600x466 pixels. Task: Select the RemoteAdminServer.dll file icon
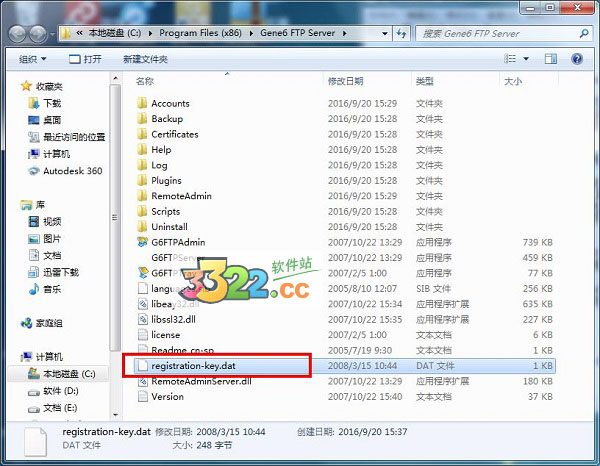(x=142, y=381)
